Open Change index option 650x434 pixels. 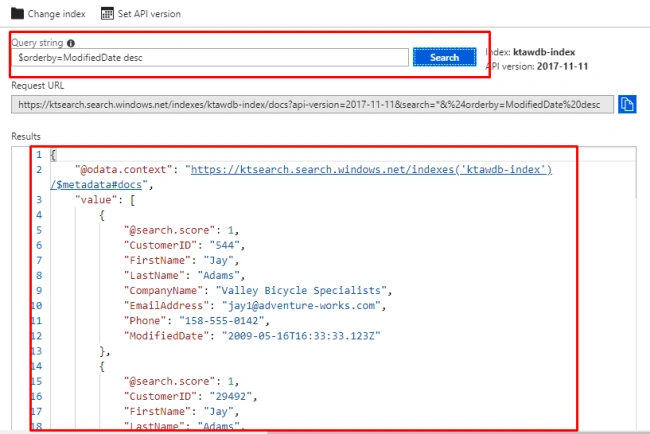(x=56, y=14)
